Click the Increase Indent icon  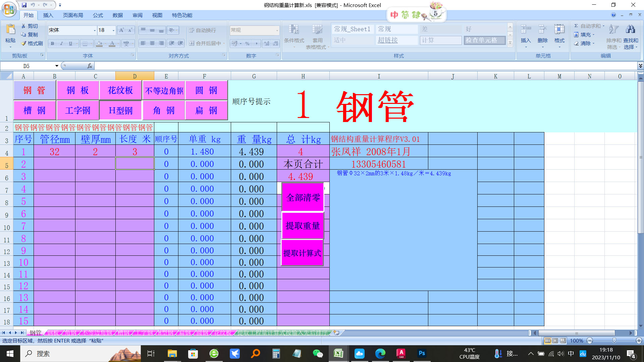click(x=180, y=43)
